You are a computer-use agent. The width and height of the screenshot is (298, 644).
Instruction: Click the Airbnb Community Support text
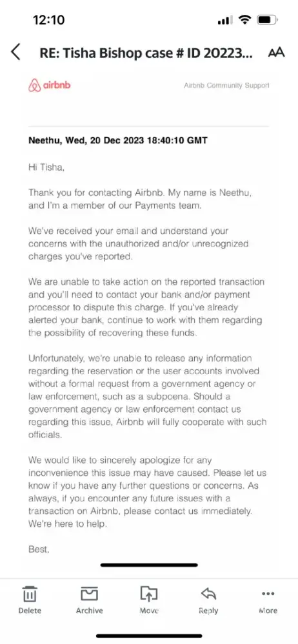click(227, 86)
